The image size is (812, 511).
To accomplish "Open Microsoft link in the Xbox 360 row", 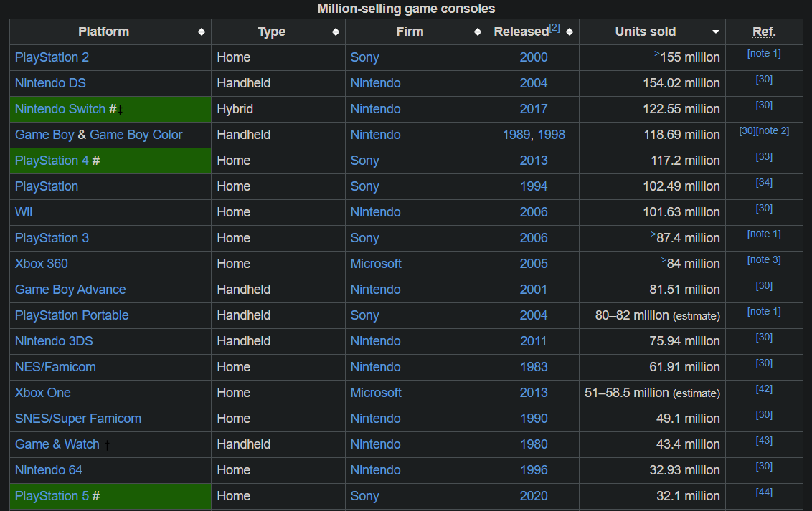I will pos(376,264).
